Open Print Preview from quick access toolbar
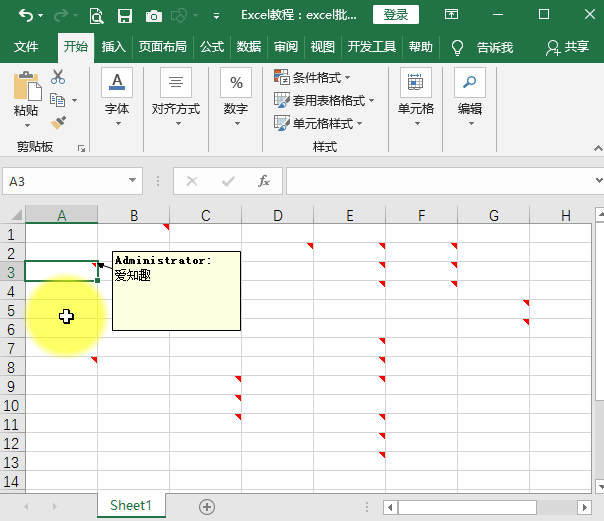The width and height of the screenshot is (604, 521). (x=96, y=16)
